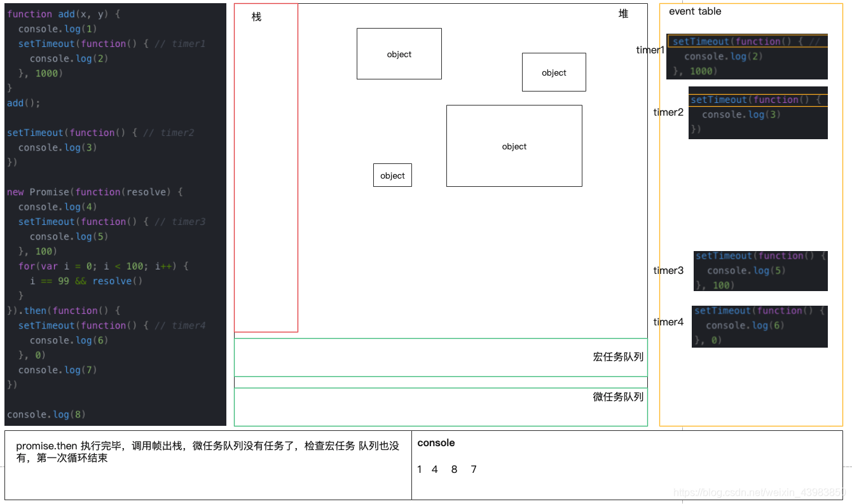Click the '}).then(function() {' line
This screenshot has height=504, width=852.
click(x=64, y=311)
